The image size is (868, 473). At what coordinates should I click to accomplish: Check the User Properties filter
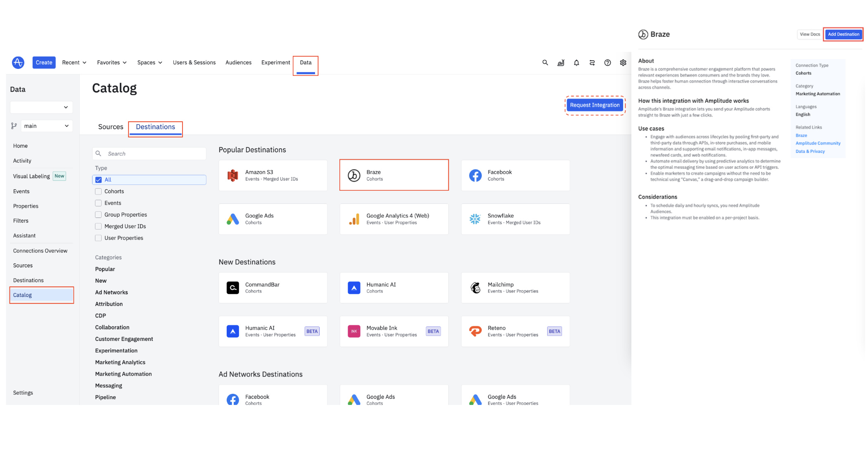98,238
